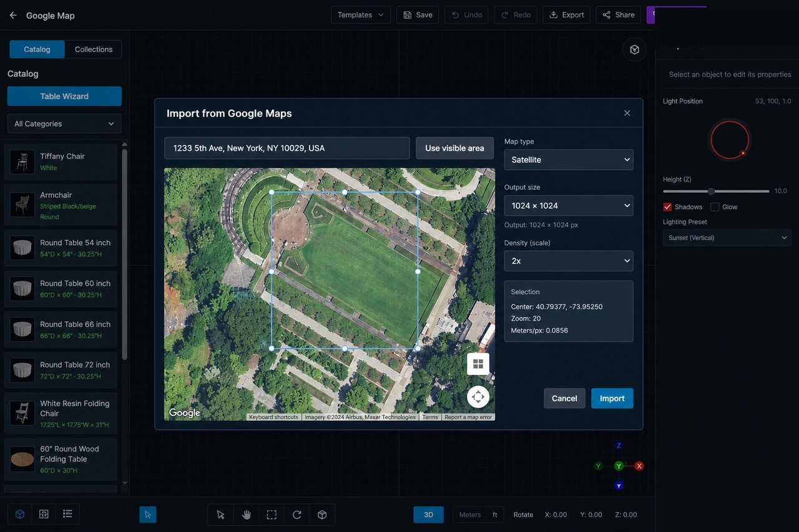799x532 pixels.
Task: Click the rotate tool icon
Action: pyautogui.click(x=297, y=515)
